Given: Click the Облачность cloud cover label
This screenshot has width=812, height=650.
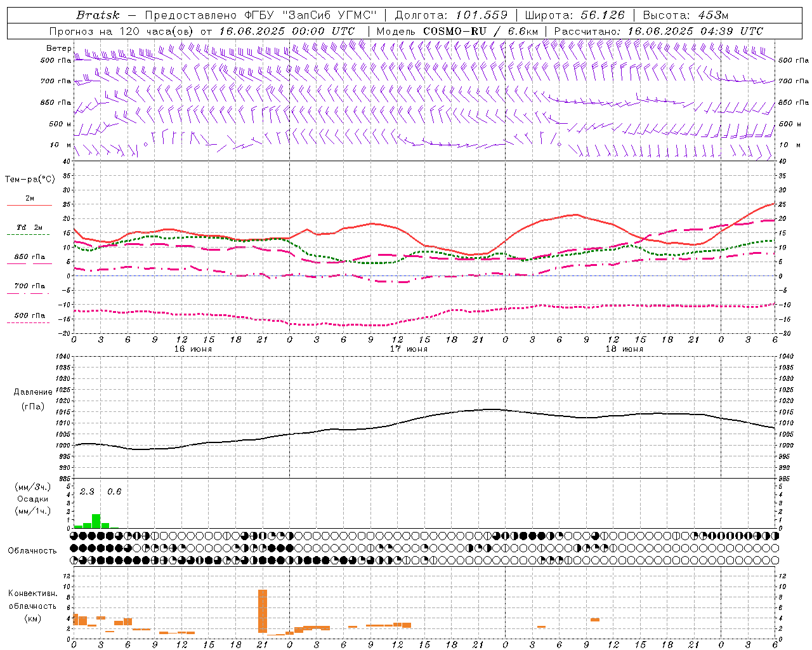Looking at the screenshot, I should (x=32, y=551).
